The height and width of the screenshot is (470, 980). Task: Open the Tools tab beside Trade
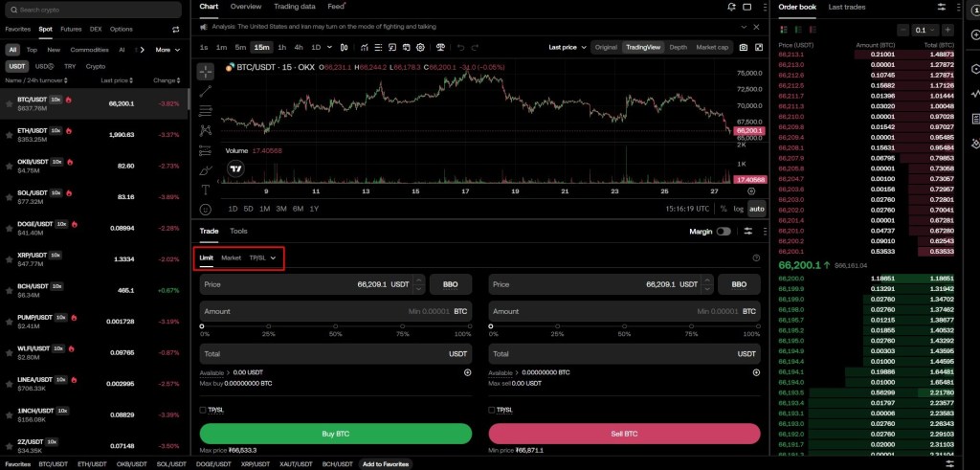[238, 232]
